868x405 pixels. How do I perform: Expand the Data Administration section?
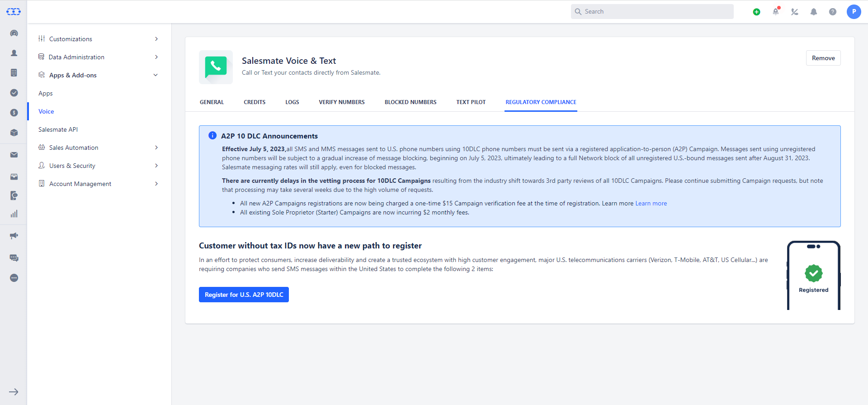99,57
